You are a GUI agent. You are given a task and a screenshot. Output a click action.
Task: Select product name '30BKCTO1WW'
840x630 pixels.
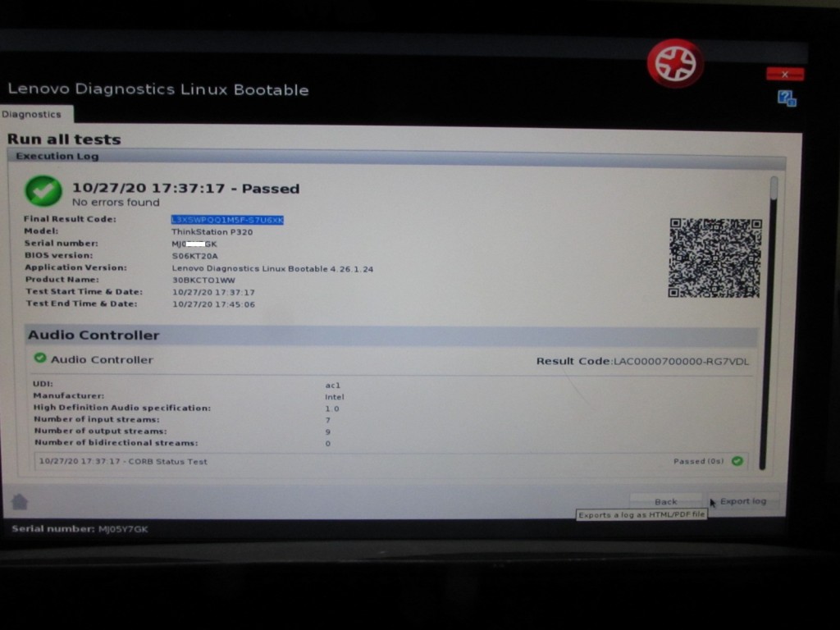203,281
